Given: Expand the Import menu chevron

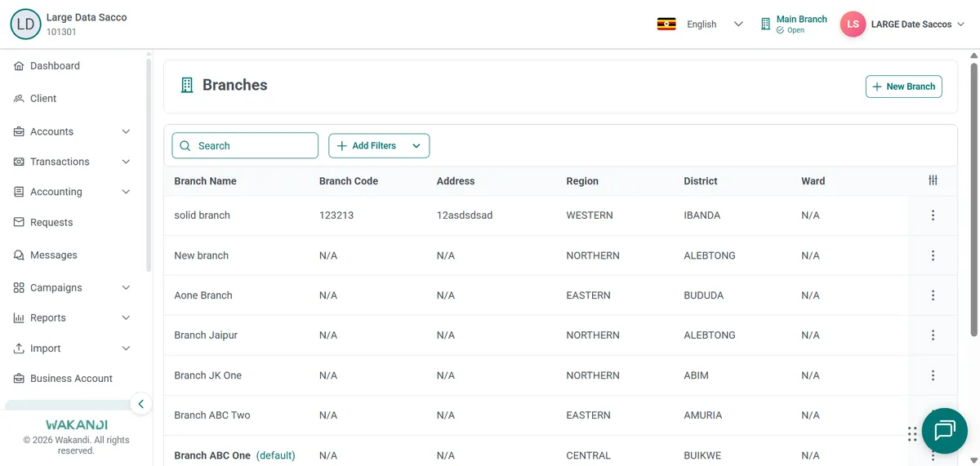Looking at the screenshot, I should pyautogui.click(x=126, y=348).
